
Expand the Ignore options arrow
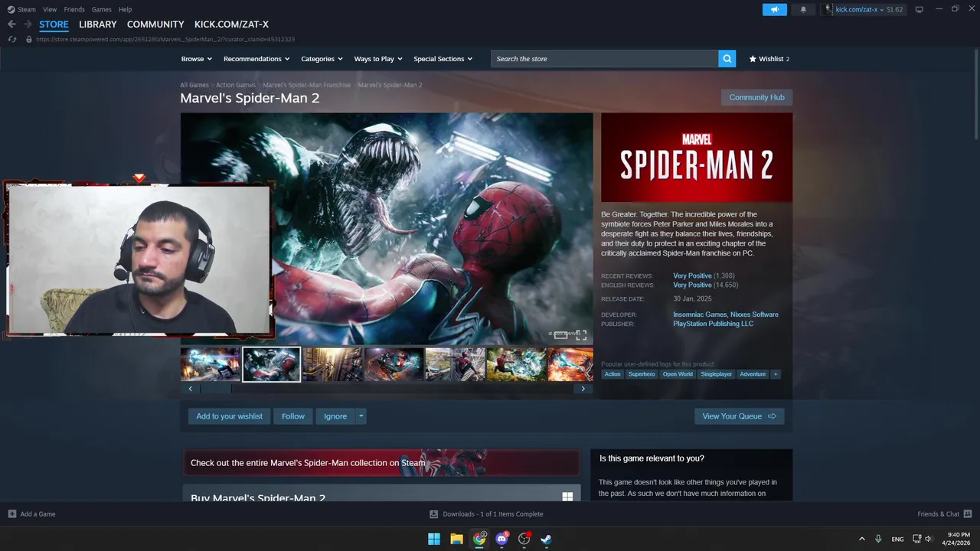click(361, 416)
